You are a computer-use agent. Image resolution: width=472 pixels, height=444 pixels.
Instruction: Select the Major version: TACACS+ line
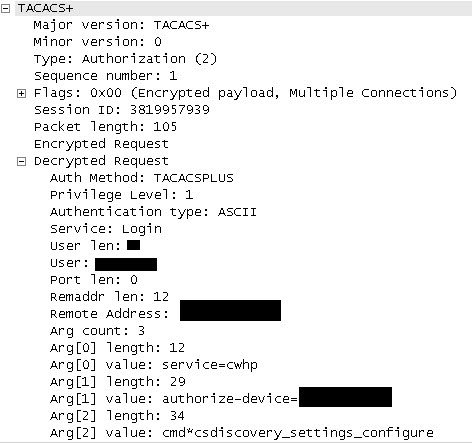[121, 25]
